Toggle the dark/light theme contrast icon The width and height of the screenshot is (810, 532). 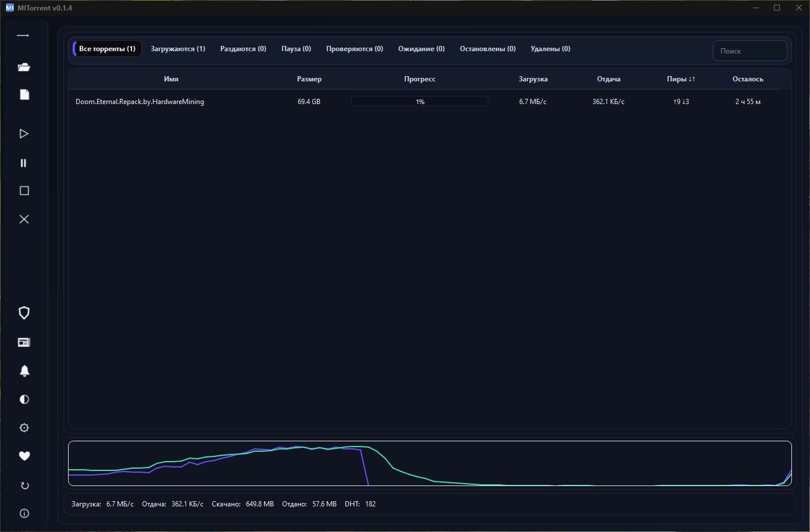pyautogui.click(x=24, y=399)
